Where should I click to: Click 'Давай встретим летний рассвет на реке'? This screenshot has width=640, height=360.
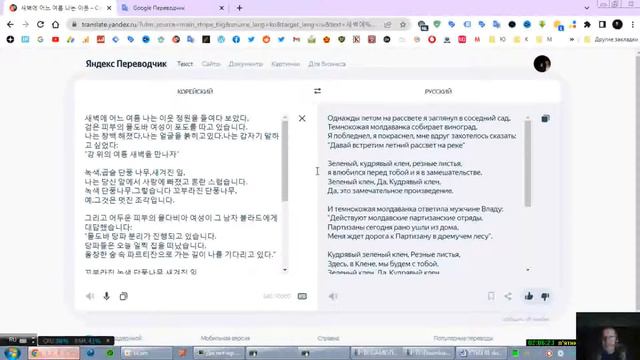pyautogui.click(x=397, y=145)
